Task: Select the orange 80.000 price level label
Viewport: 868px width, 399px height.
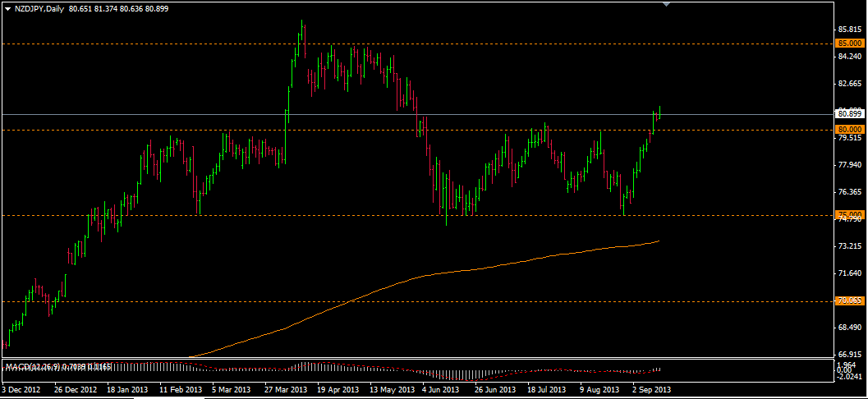Action: point(850,130)
